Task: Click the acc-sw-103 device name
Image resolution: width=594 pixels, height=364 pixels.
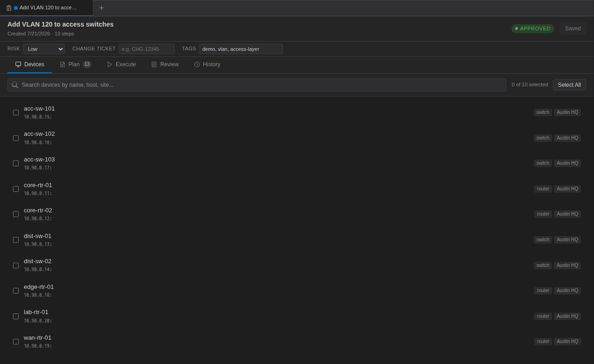Action: 39,160
